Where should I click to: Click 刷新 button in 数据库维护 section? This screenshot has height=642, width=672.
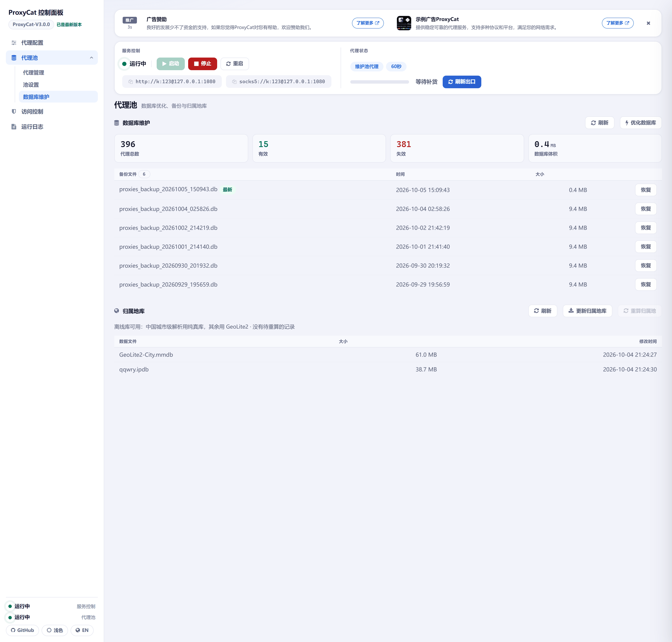pyautogui.click(x=600, y=123)
